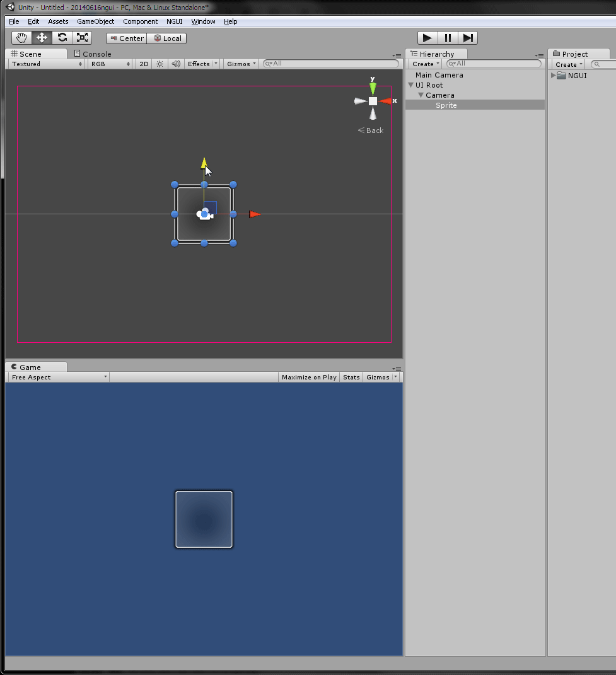The height and width of the screenshot is (675, 616).
Task: Advance one frame with the Step button
Action: pyautogui.click(x=467, y=38)
